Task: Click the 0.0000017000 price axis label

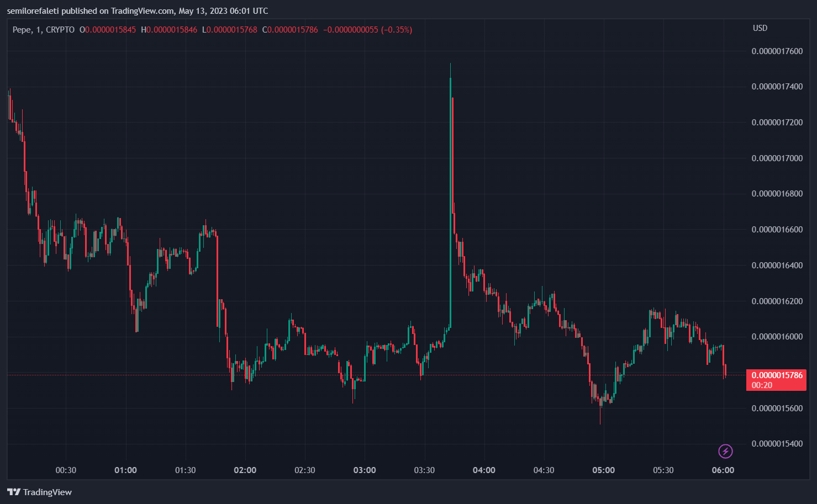Action: (x=777, y=158)
